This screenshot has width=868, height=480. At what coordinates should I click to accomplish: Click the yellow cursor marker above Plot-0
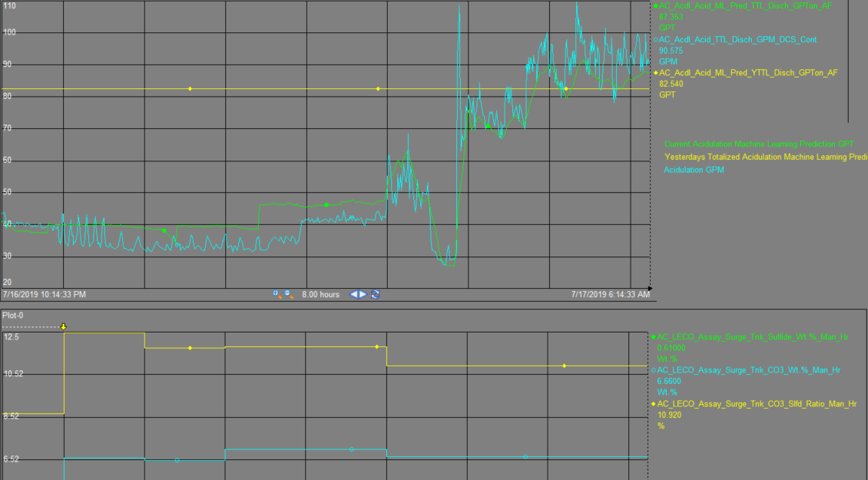pos(64,326)
